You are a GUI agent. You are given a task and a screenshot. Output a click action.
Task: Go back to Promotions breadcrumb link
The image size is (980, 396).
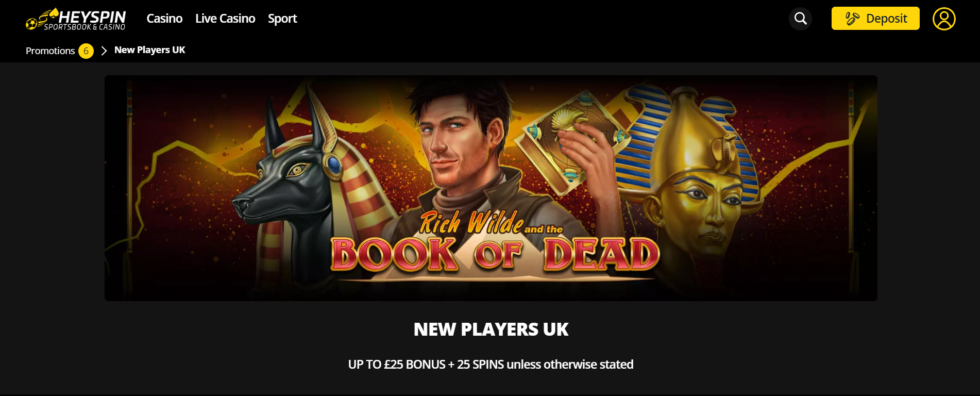coord(50,51)
